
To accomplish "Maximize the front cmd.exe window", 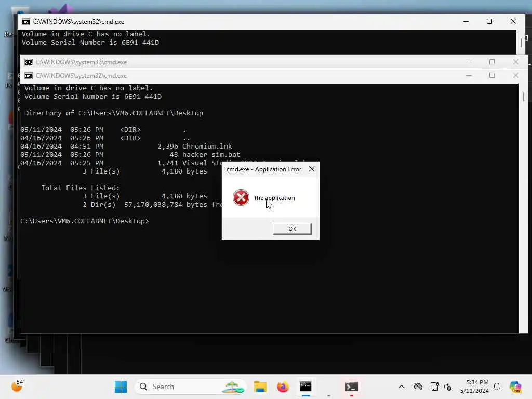I will coord(492,75).
